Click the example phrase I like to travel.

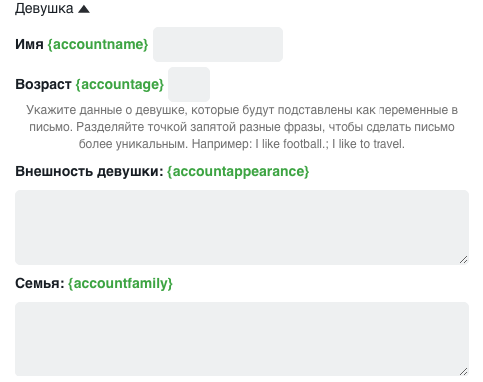pyautogui.click(x=368, y=144)
